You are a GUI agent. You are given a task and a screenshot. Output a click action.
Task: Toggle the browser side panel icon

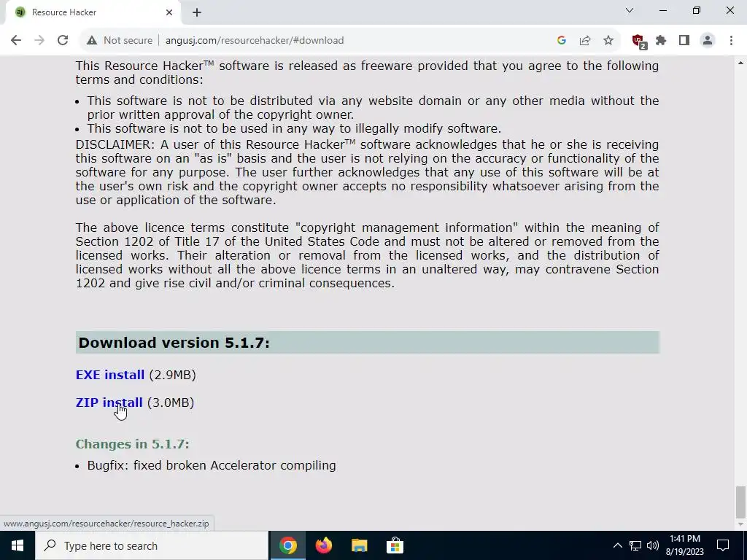click(684, 41)
